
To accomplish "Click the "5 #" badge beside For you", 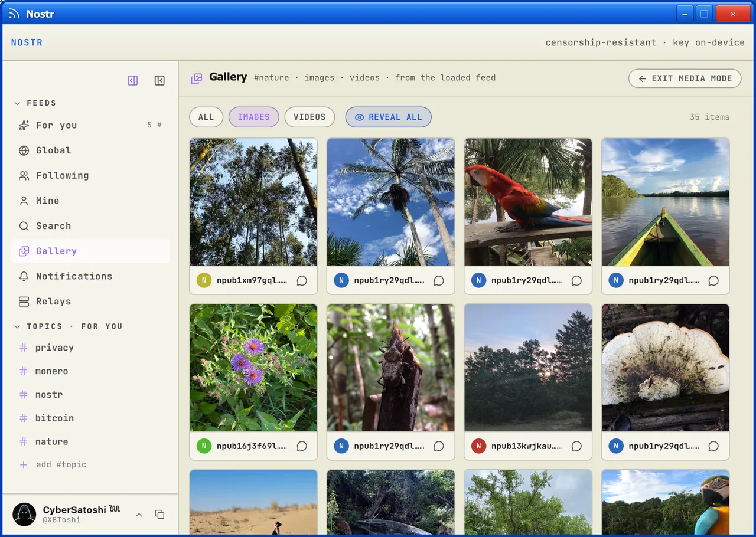I will tap(154, 125).
